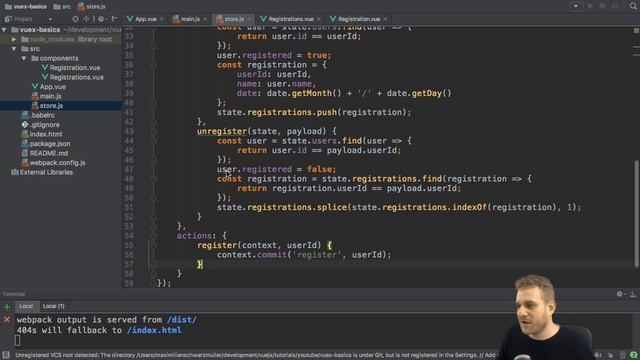Close terminal session with red X icon
The image size is (640, 360).
pyautogui.click(x=7, y=319)
